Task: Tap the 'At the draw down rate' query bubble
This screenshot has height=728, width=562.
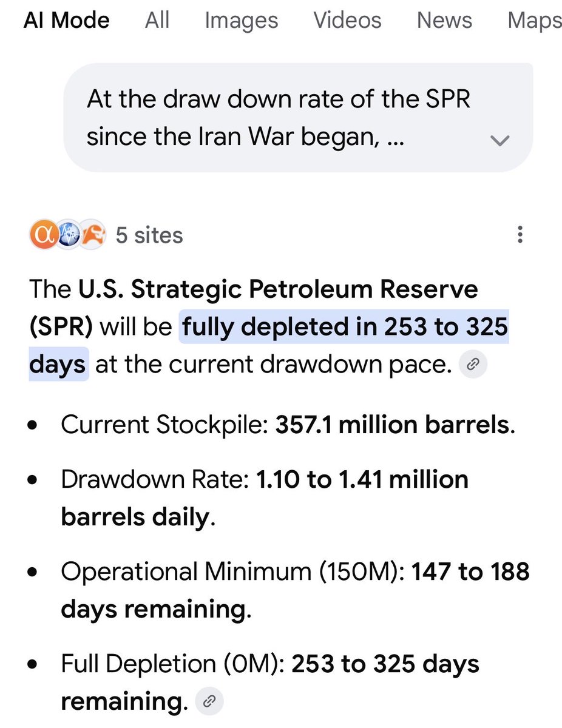Action: click(298, 117)
